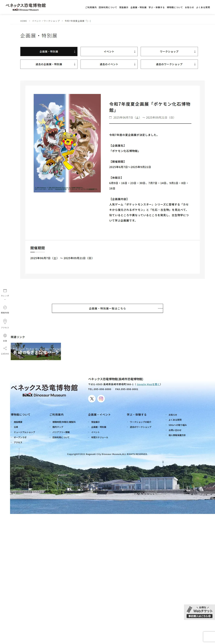
Task: Open the opening hours clock icon
Action: coord(5,307)
